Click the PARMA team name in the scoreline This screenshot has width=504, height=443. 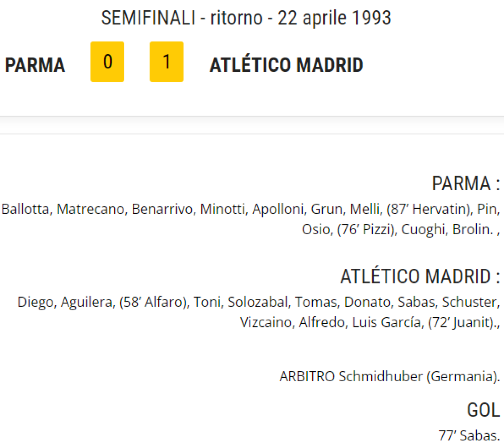pyautogui.click(x=35, y=65)
